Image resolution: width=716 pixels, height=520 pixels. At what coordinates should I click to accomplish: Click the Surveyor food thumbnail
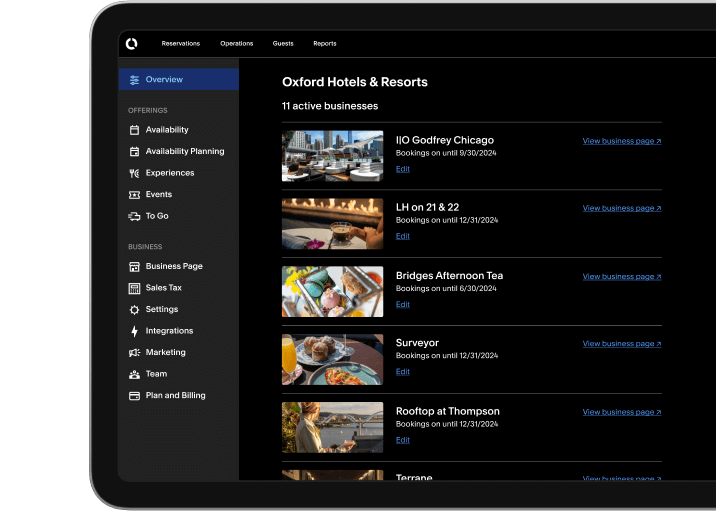[332, 359]
